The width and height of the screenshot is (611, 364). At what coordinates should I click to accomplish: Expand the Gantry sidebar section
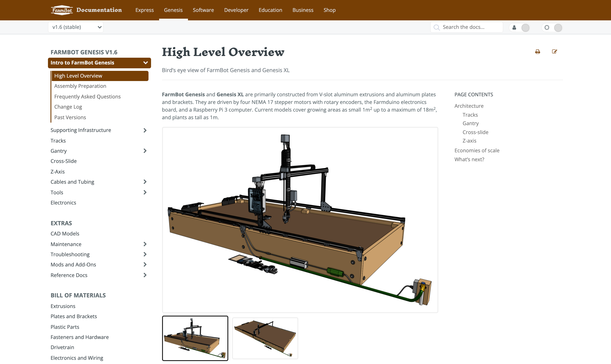pyautogui.click(x=145, y=151)
